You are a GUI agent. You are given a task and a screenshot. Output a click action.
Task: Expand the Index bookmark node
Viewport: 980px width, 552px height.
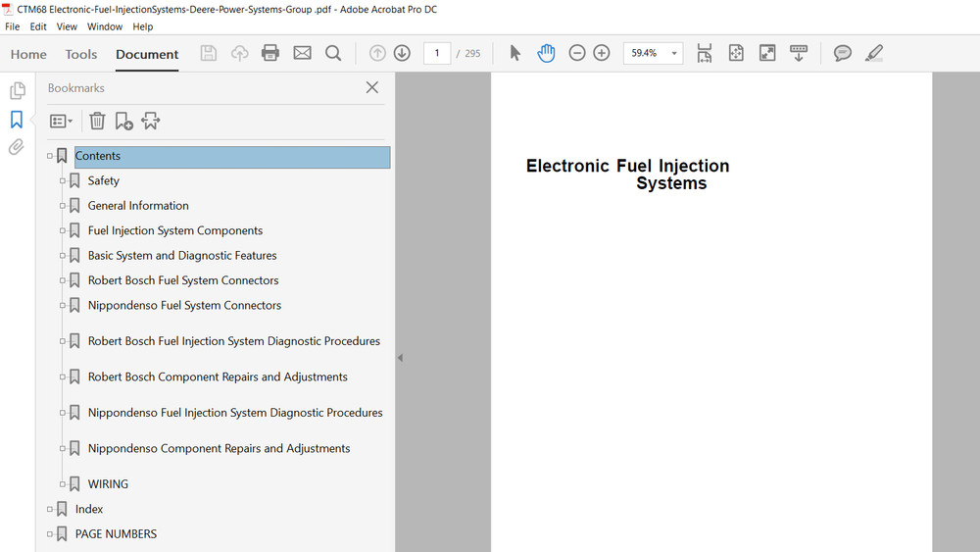point(49,510)
